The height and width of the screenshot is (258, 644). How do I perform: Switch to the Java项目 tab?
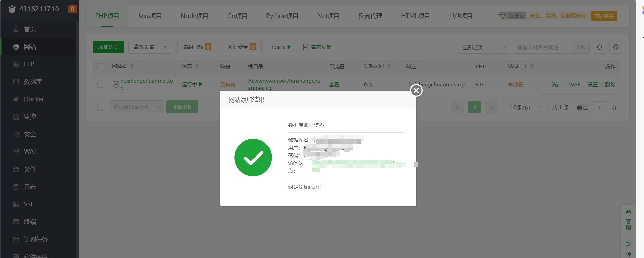150,16
